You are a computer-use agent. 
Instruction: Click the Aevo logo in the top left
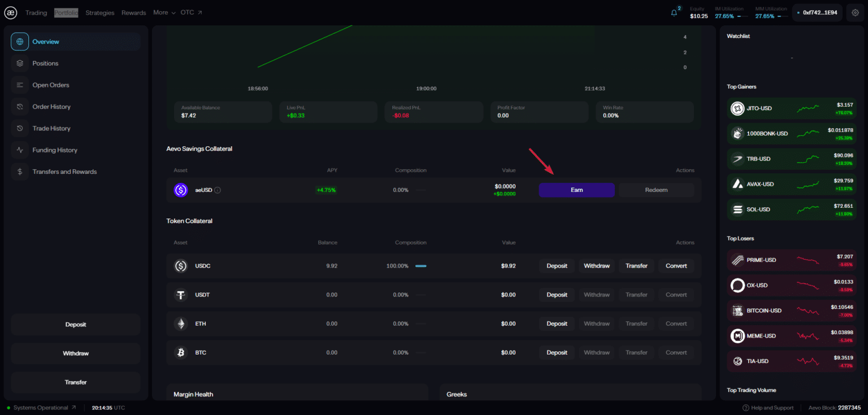[10, 12]
